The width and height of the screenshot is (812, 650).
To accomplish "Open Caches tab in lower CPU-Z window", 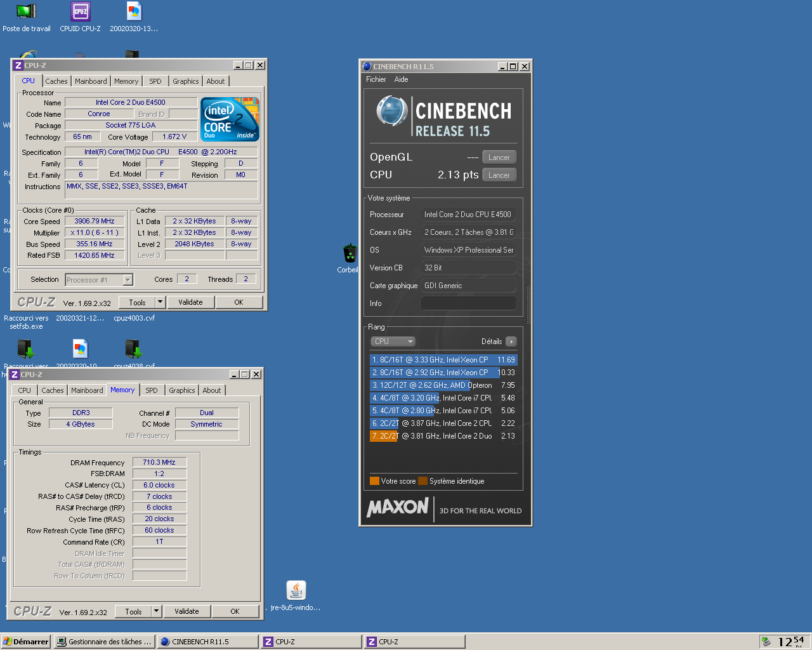I will point(53,390).
